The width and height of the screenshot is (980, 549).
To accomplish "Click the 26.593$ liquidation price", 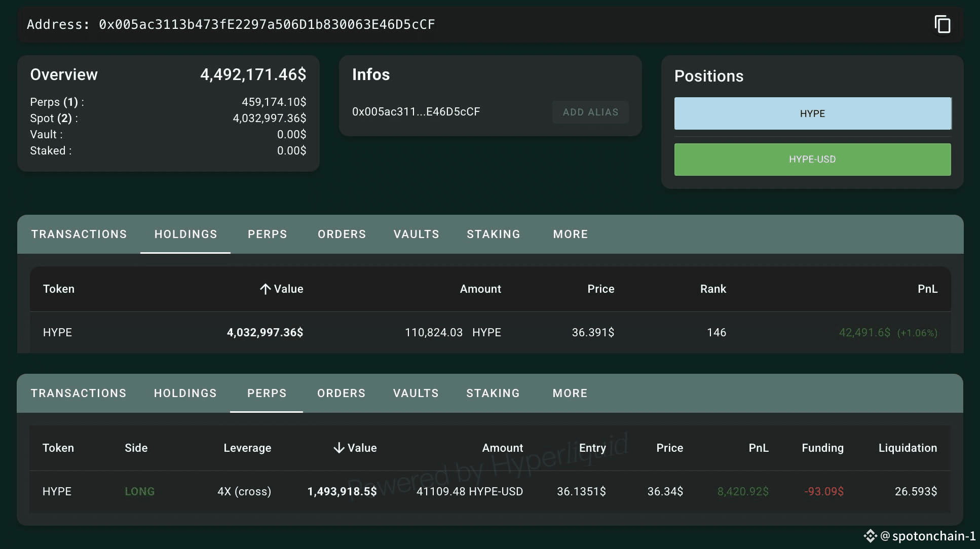I will point(916,492).
